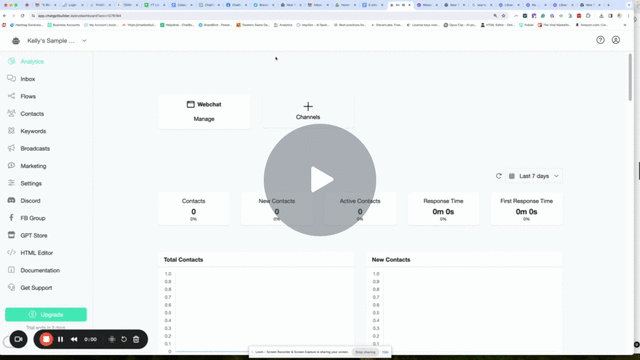Click the Documentation icon in the sidebar
This screenshot has width=640, height=360.
(11, 270)
